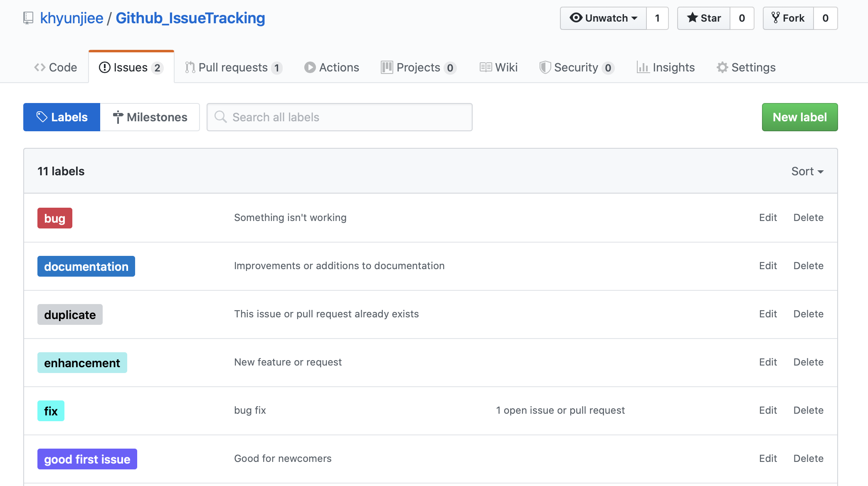Click the repository book icon
Image resolution: width=868 pixels, height=486 pixels.
28,18
